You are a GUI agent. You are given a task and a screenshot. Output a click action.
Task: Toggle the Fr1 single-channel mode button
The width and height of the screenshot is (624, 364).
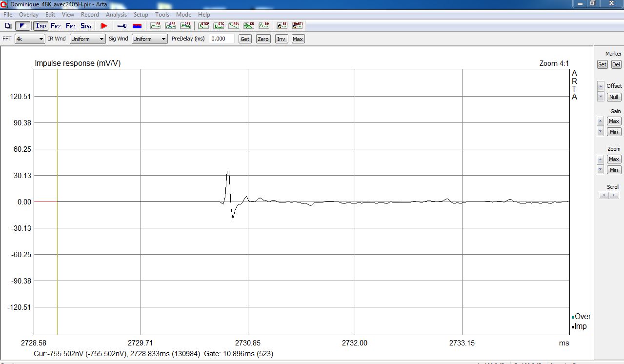pyautogui.click(x=71, y=26)
